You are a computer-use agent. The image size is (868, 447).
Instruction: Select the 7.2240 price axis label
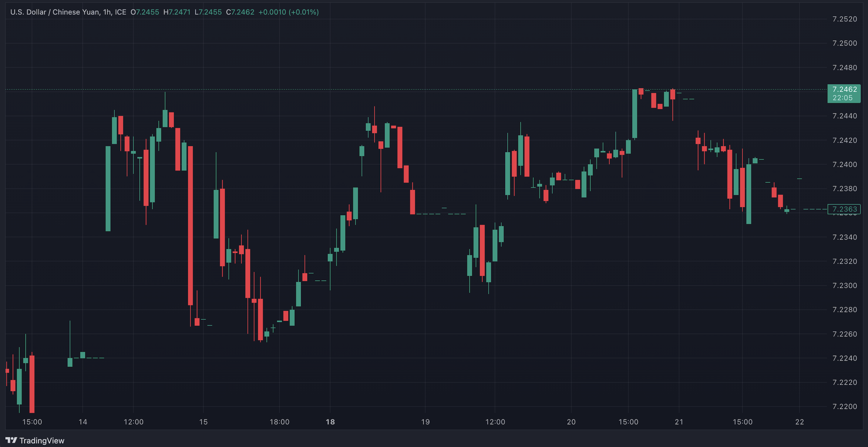tap(844, 358)
